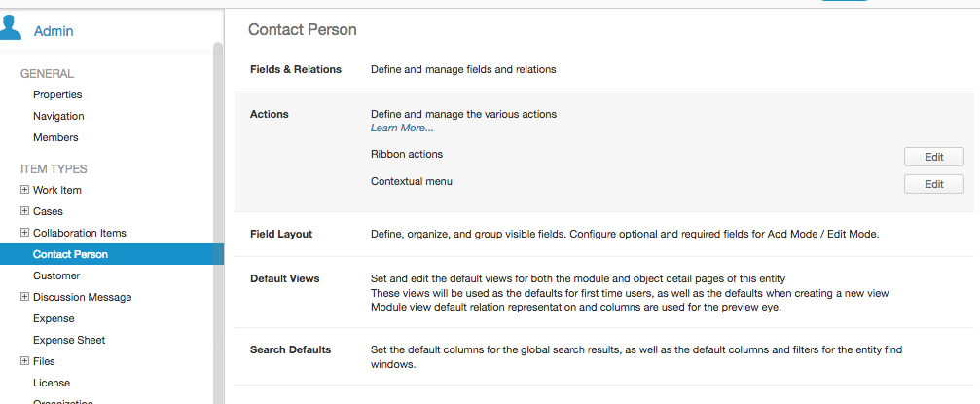Expand the Collaboration Items node
Image resolution: width=980 pixels, height=404 pixels.
pyautogui.click(x=25, y=232)
